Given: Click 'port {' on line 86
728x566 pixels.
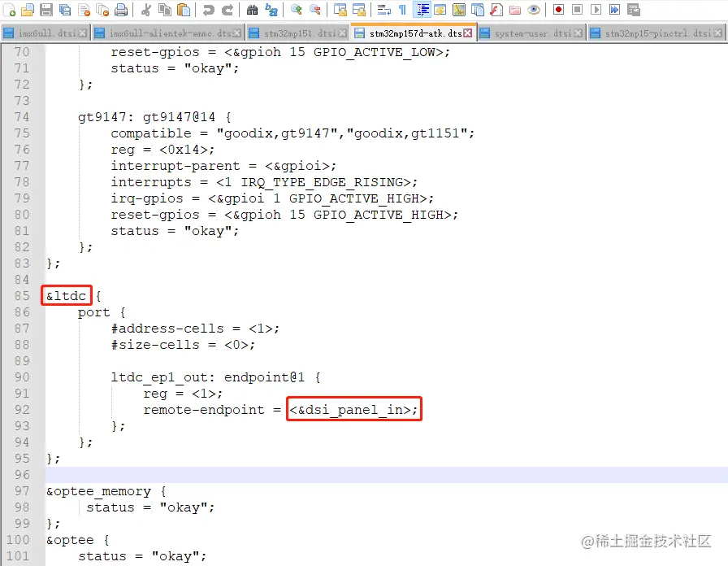Looking at the screenshot, I should tap(102, 312).
